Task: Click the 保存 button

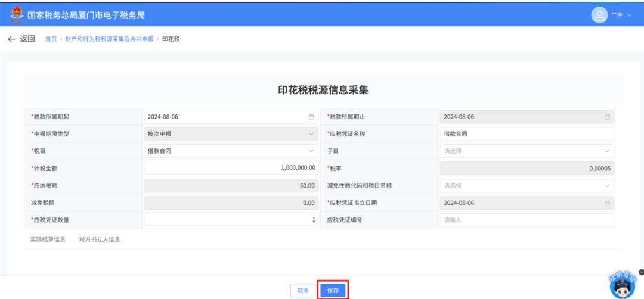Action: click(x=333, y=291)
